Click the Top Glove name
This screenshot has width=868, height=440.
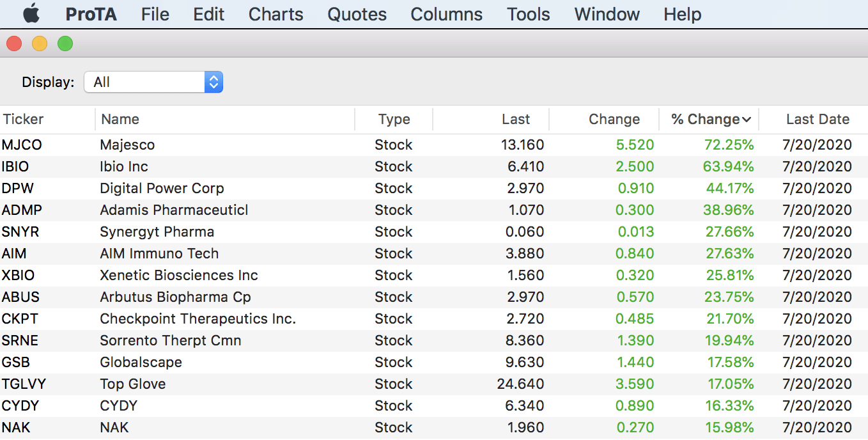tap(133, 384)
